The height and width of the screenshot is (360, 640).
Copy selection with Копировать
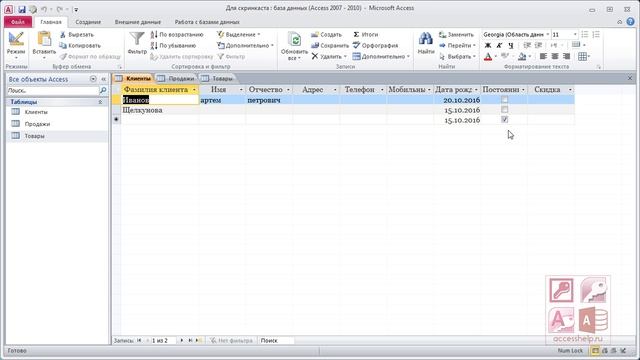[80, 46]
